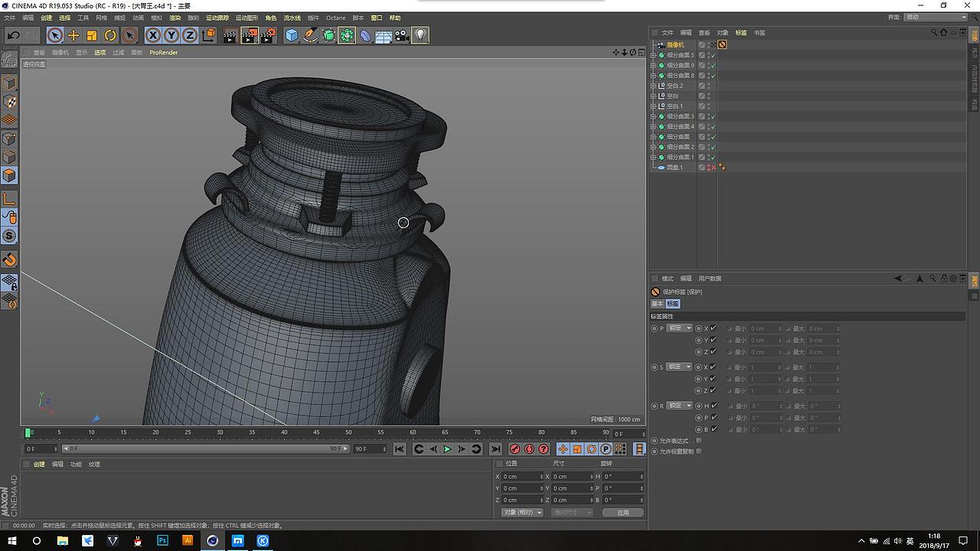
Task: Add a light object from toolbar
Action: [420, 35]
